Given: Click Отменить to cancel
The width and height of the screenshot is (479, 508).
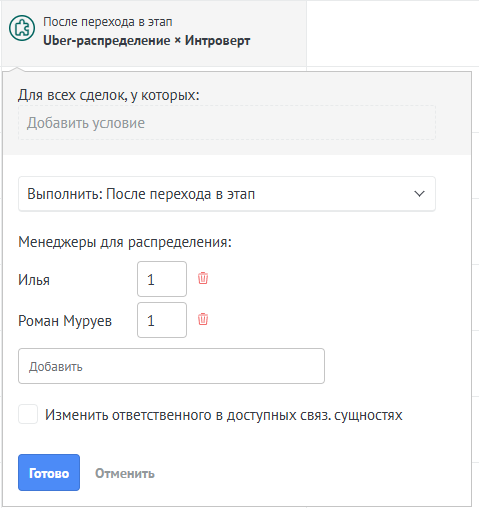Looking at the screenshot, I should coord(125,473).
